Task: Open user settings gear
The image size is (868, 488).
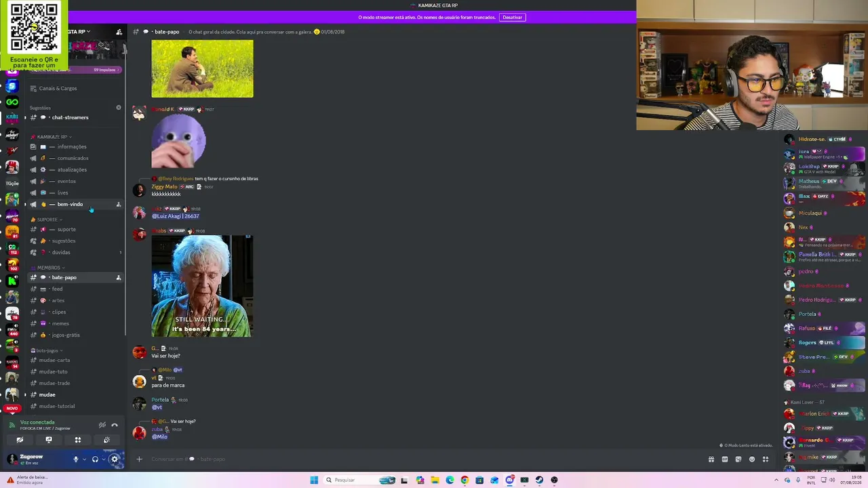Action: coord(114,459)
